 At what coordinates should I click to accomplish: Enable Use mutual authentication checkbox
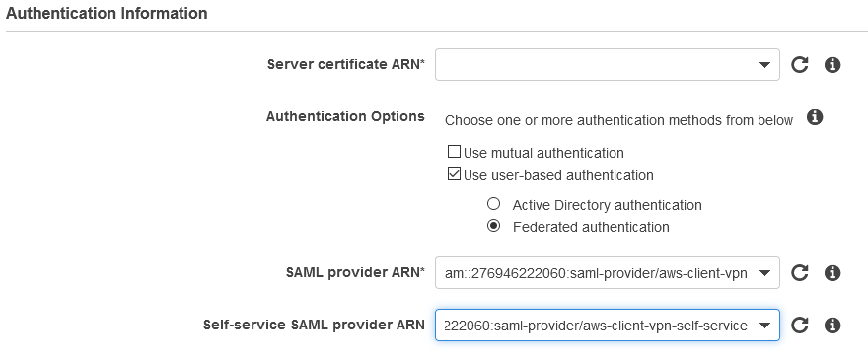point(454,152)
